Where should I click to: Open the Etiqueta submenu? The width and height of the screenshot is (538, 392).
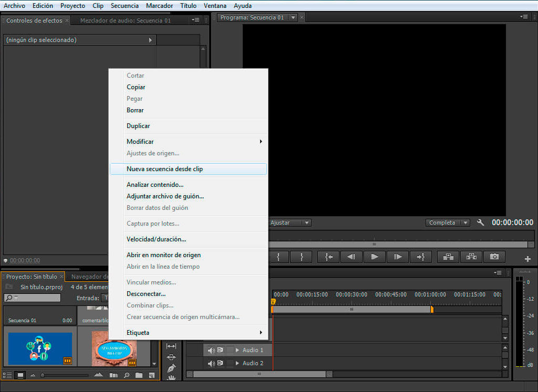pyautogui.click(x=189, y=332)
